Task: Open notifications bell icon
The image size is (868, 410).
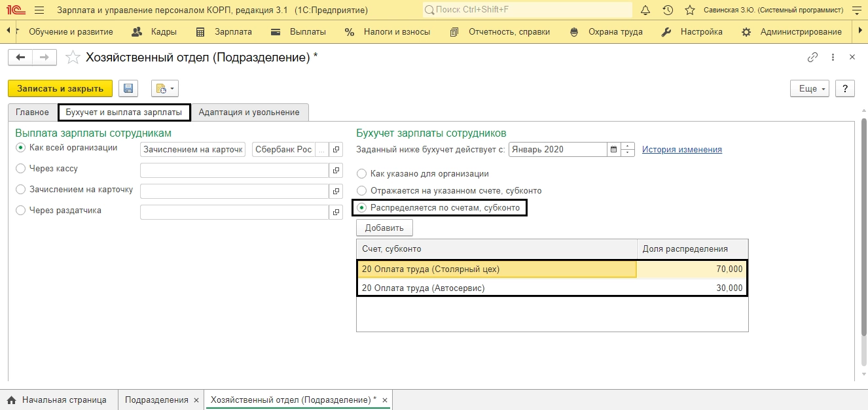Action: pos(645,10)
